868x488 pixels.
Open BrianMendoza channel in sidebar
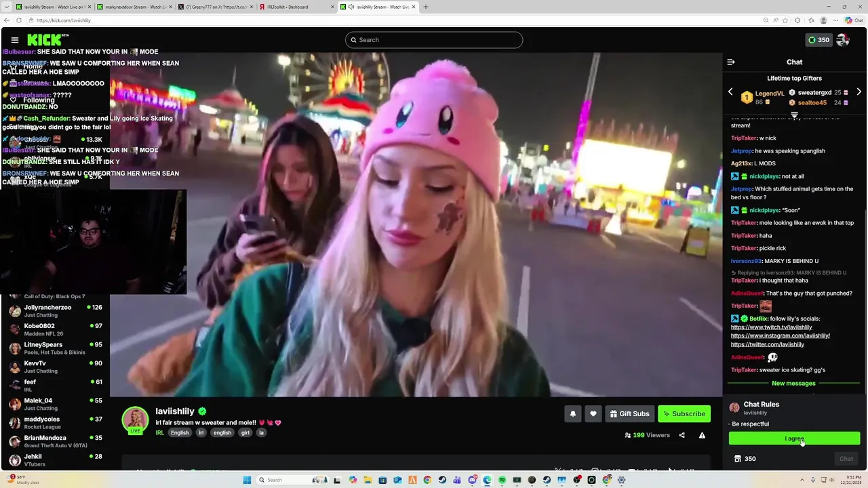[54, 441]
